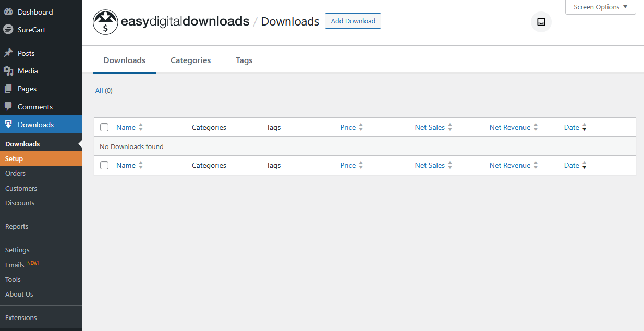Image resolution: width=644 pixels, height=331 pixels.
Task: Click sort arrows beside bottom Net Revenue
Action: pos(536,165)
